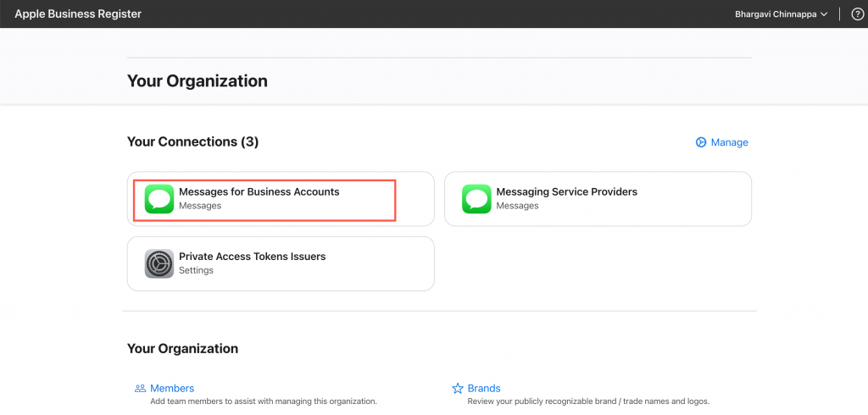868x415 pixels.
Task: Click the help question mark icon
Action: [857, 14]
